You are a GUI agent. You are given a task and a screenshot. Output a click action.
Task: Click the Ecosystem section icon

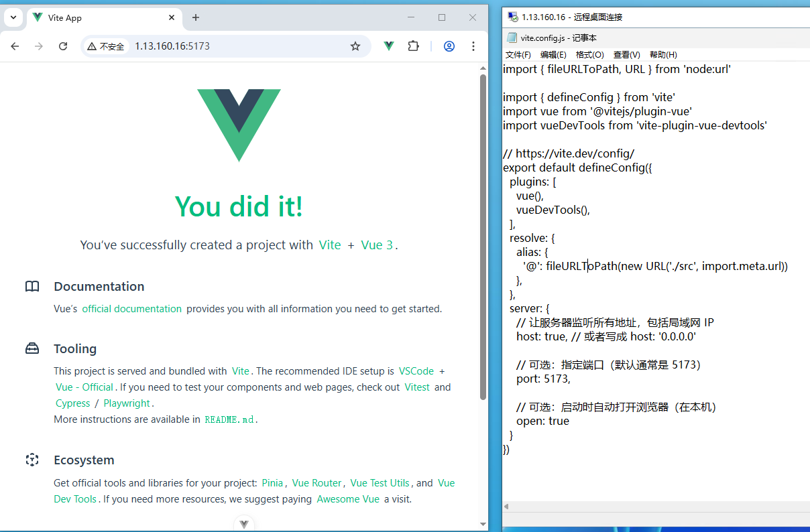[x=32, y=460]
